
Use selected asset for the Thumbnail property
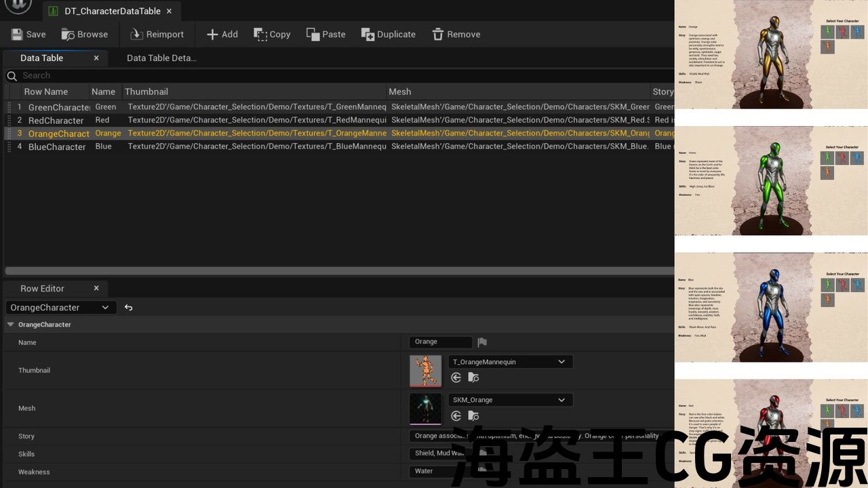[456, 378]
